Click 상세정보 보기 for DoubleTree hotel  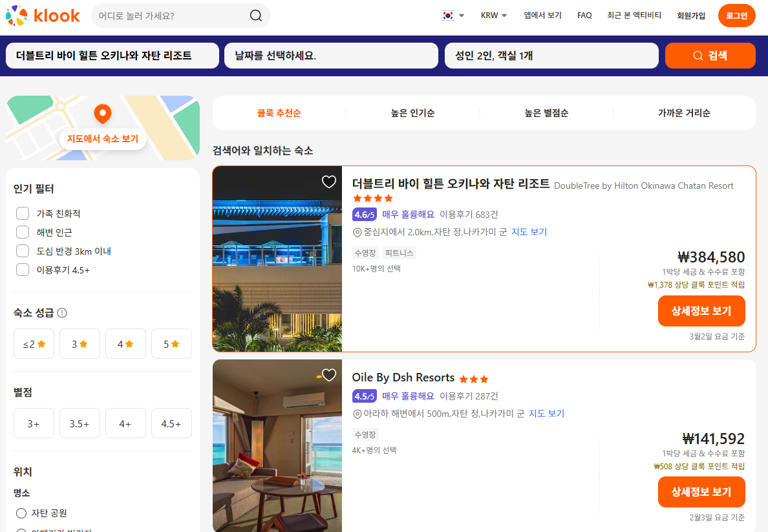tap(701, 311)
